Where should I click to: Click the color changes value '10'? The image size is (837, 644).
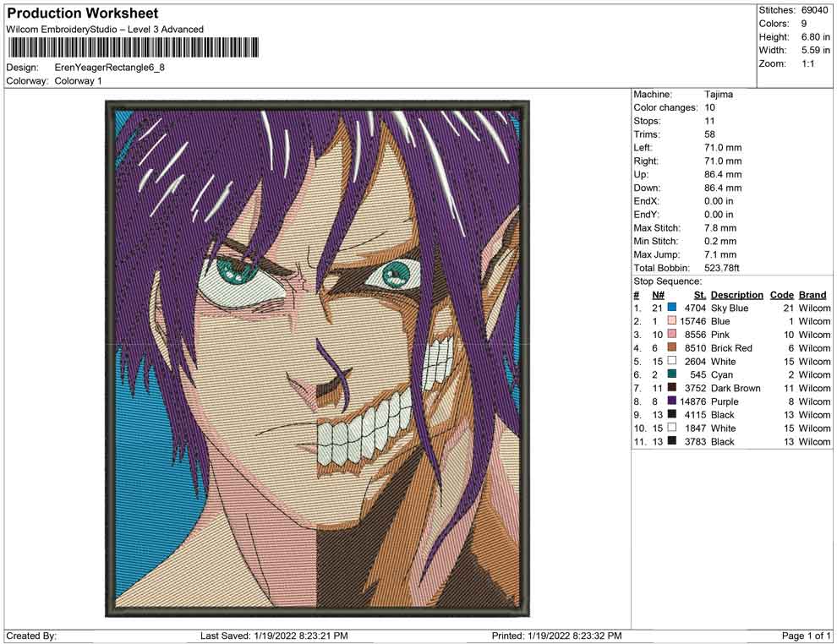710,108
